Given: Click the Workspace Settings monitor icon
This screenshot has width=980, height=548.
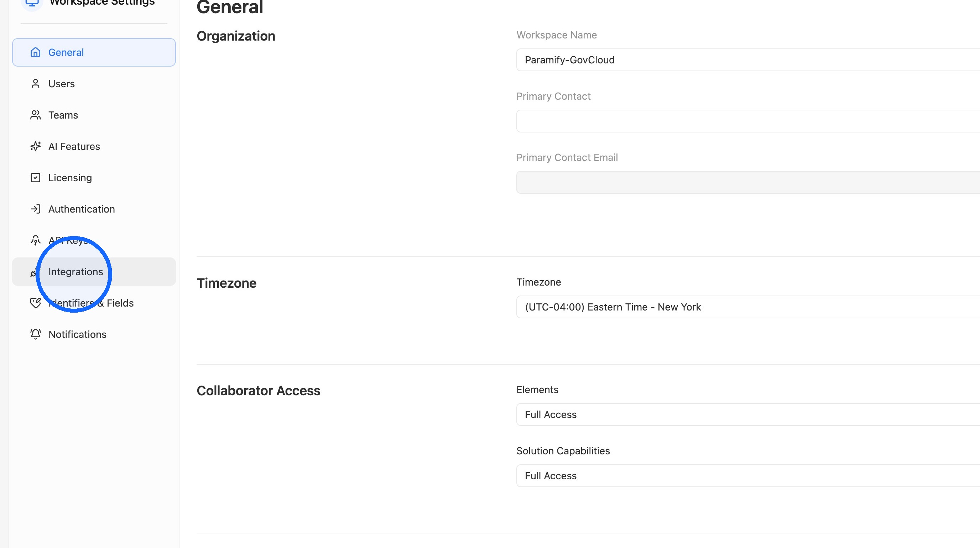Looking at the screenshot, I should click(x=32, y=3).
